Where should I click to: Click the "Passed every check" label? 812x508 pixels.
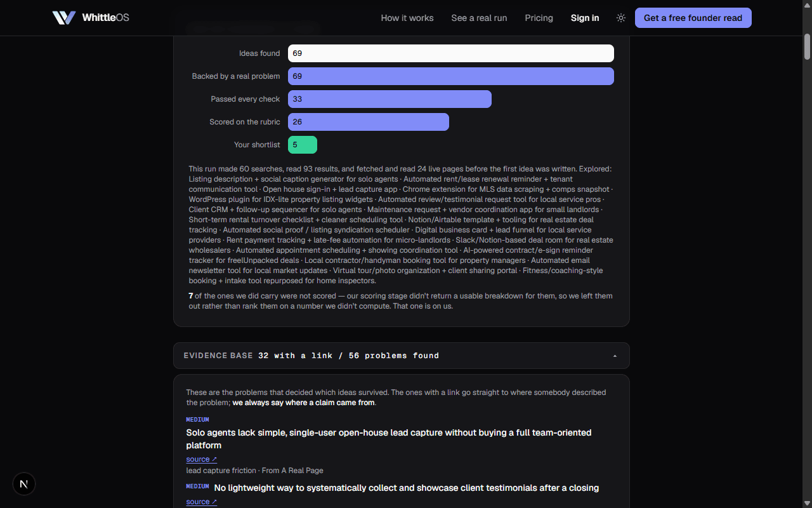246,99
